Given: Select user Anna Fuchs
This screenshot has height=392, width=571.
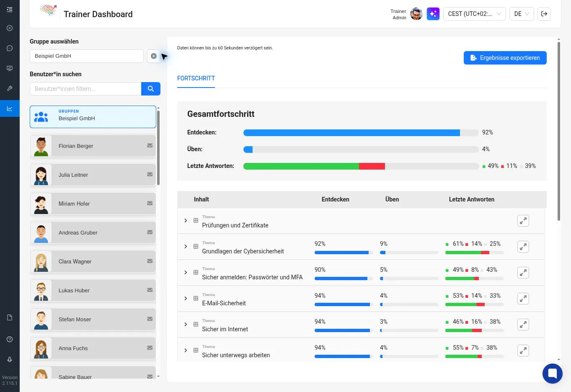Looking at the screenshot, I should (93, 348).
